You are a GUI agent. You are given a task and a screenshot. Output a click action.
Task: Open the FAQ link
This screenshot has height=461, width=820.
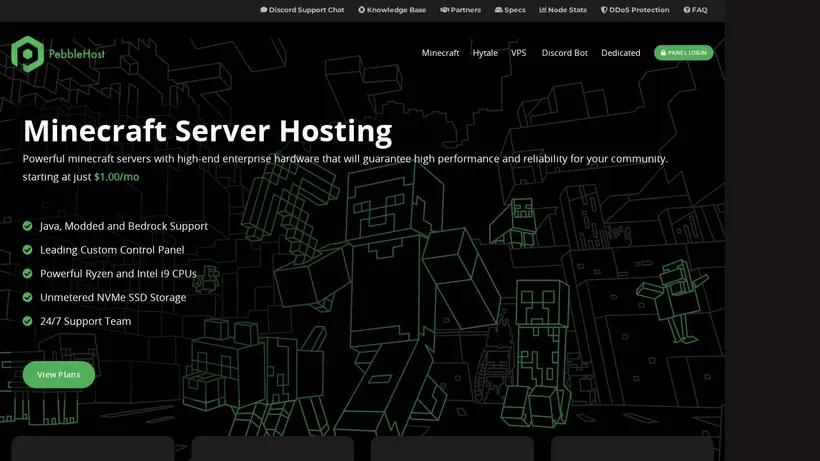(x=696, y=10)
